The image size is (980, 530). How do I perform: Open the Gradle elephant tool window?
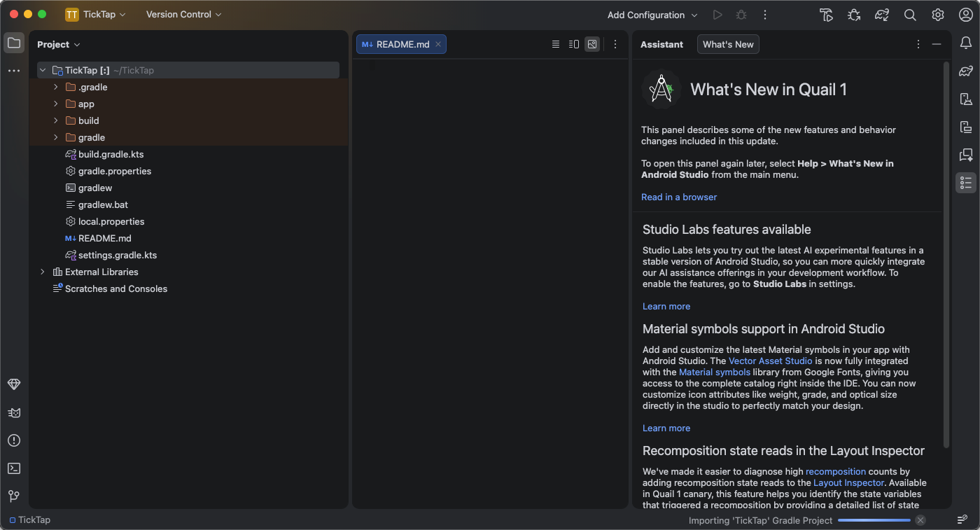(x=966, y=71)
